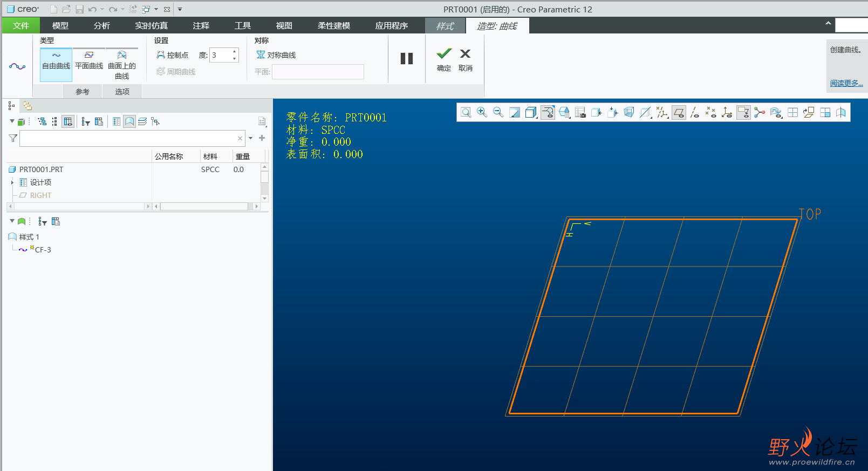Click the pause feature icon
The height and width of the screenshot is (471, 868).
[407, 59]
